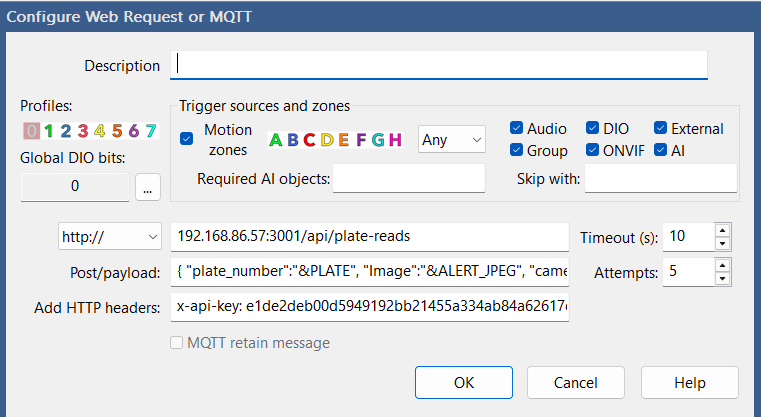Select profile number 3
This screenshot has height=417, width=761.
click(83, 130)
